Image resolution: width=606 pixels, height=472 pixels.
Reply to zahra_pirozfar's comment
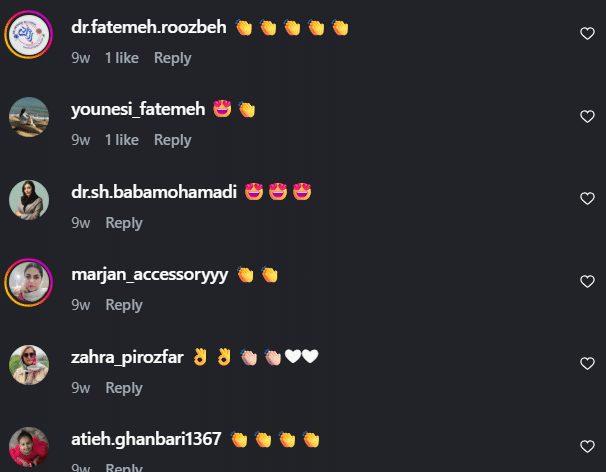point(124,388)
